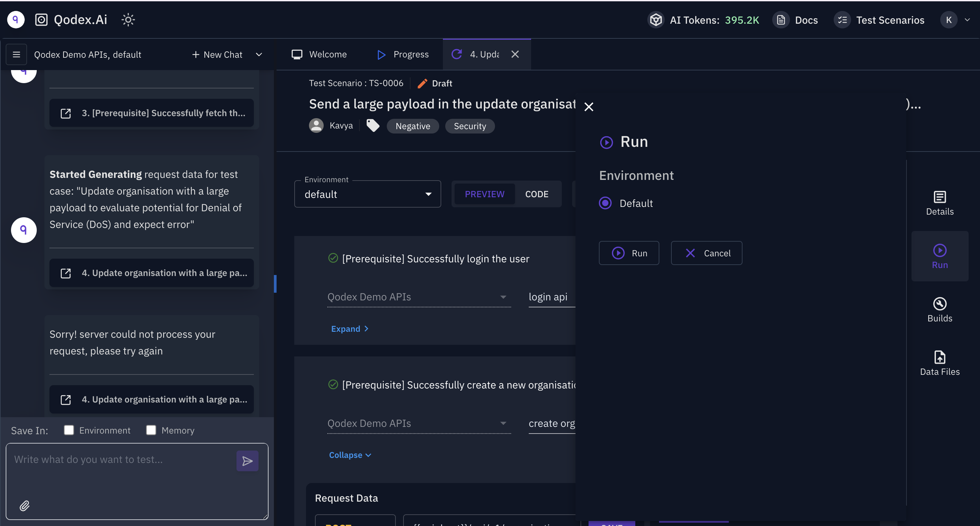Click the chat message input box

click(137, 481)
